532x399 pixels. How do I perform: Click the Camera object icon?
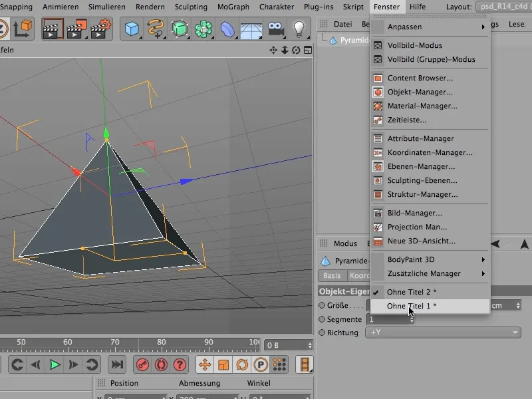coord(275,29)
